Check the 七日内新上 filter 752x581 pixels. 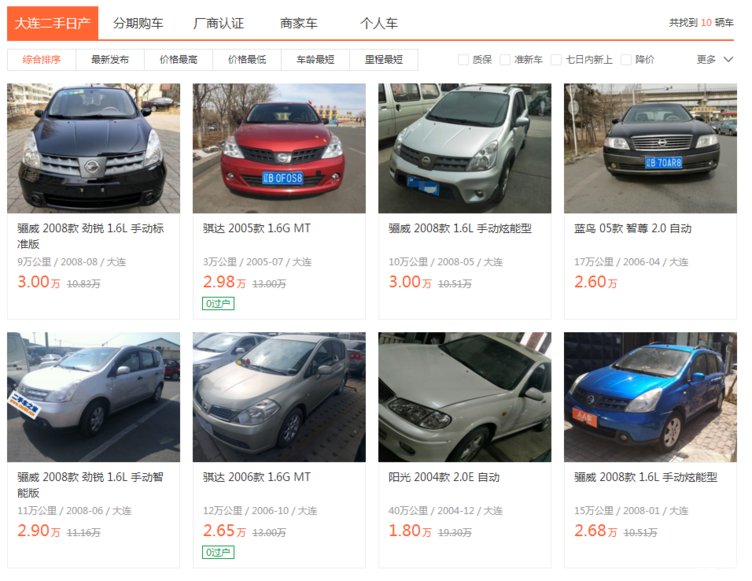point(556,59)
